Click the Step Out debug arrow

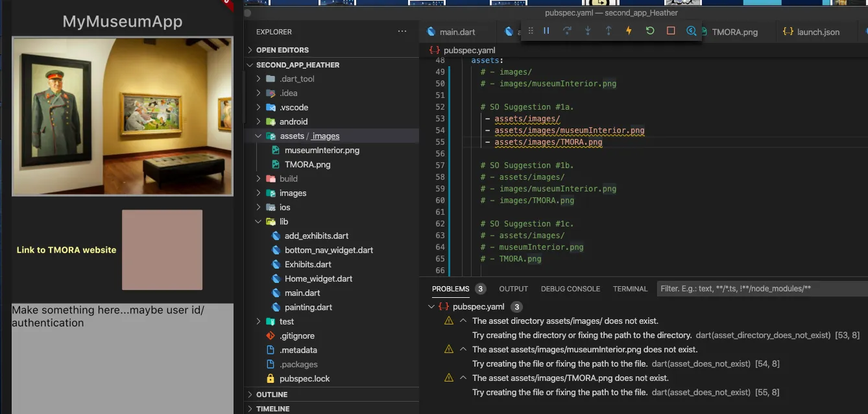pos(609,30)
